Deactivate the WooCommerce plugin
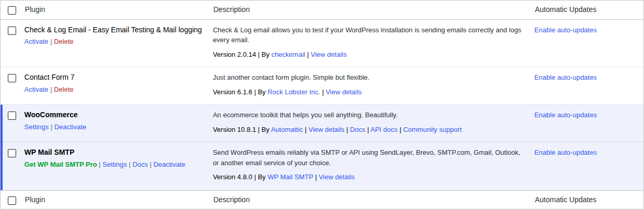The height and width of the screenshot is (210, 644). pyautogui.click(x=70, y=127)
